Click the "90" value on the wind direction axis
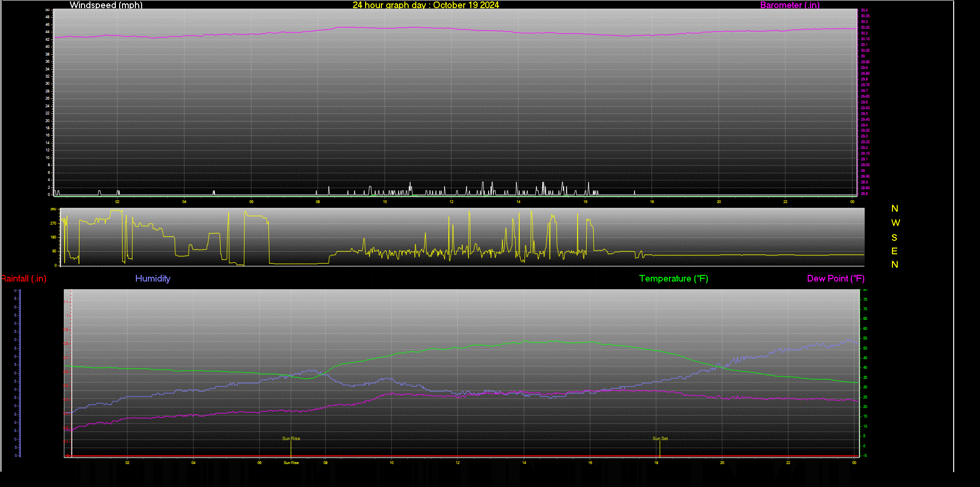Image resolution: width=980 pixels, height=487 pixels. coord(54,251)
